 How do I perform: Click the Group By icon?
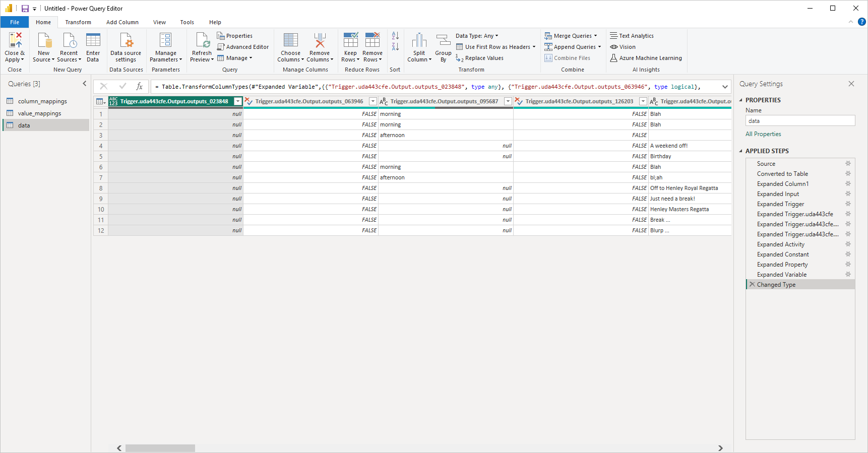tap(444, 40)
